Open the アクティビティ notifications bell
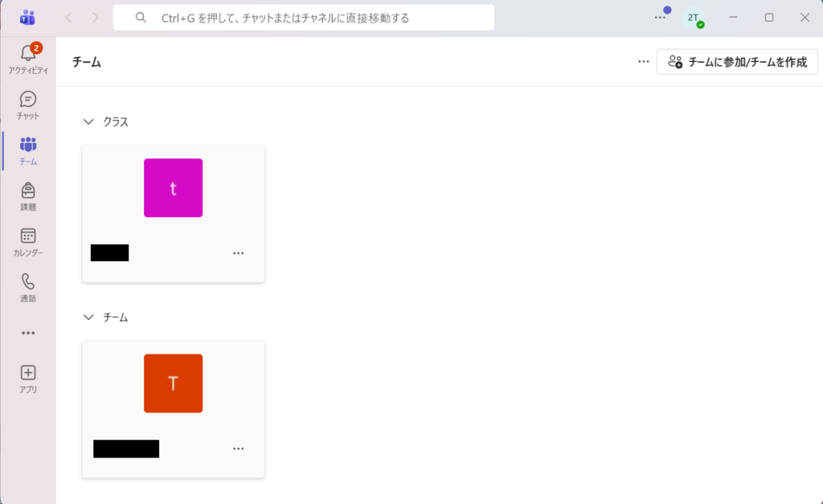The width and height of the screenshot is (823, 504). click(x=28, y=56)
